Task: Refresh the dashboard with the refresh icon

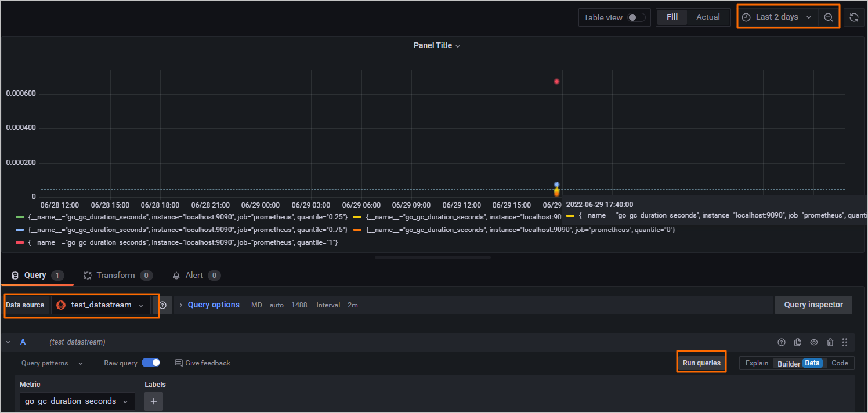Action: click(x=854, y=17)
